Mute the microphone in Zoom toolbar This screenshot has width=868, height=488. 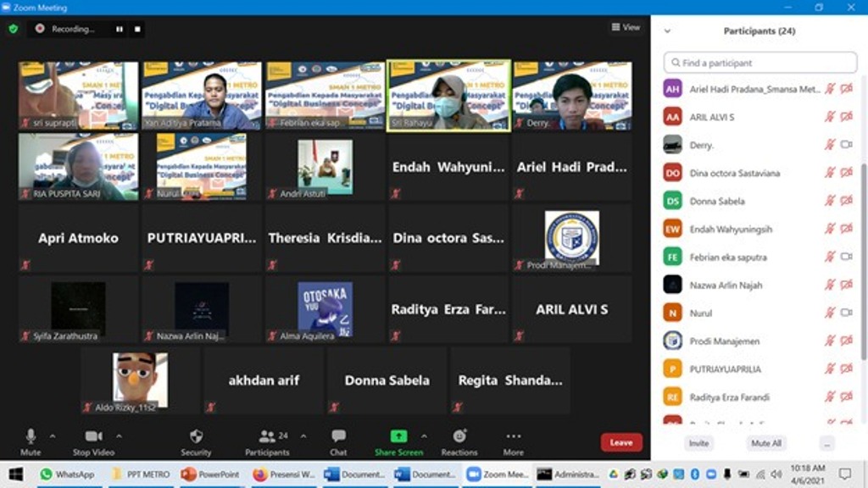(x=31, y=442)
